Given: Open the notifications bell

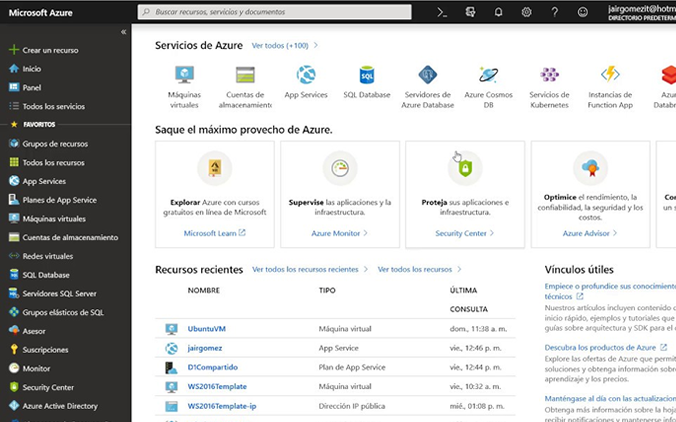Looking at the screenshot, I should [498, 12].
